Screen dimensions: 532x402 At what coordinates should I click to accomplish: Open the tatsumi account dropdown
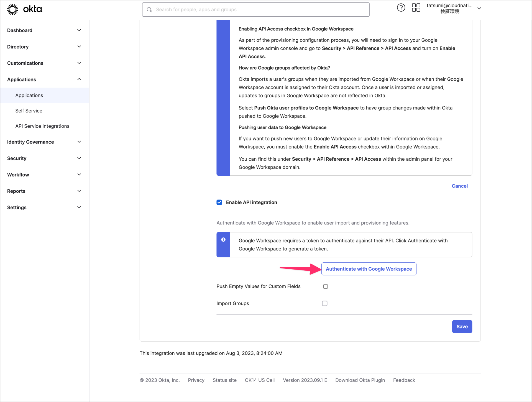(x=480, y=8)
